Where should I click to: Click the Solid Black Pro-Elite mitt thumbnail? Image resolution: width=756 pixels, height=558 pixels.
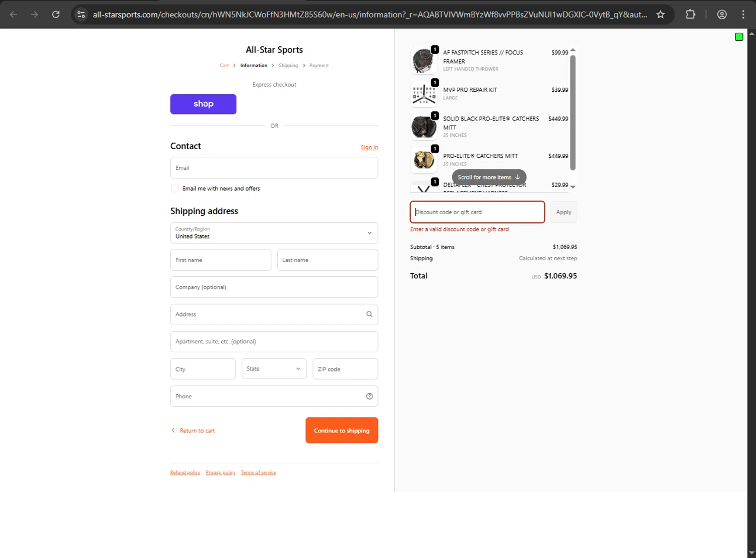tap(424, 127)
